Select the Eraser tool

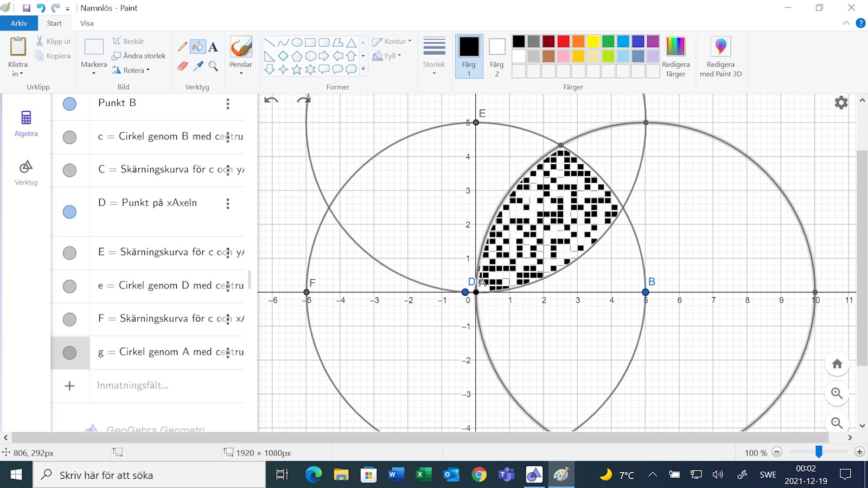[x=183, y=66]
